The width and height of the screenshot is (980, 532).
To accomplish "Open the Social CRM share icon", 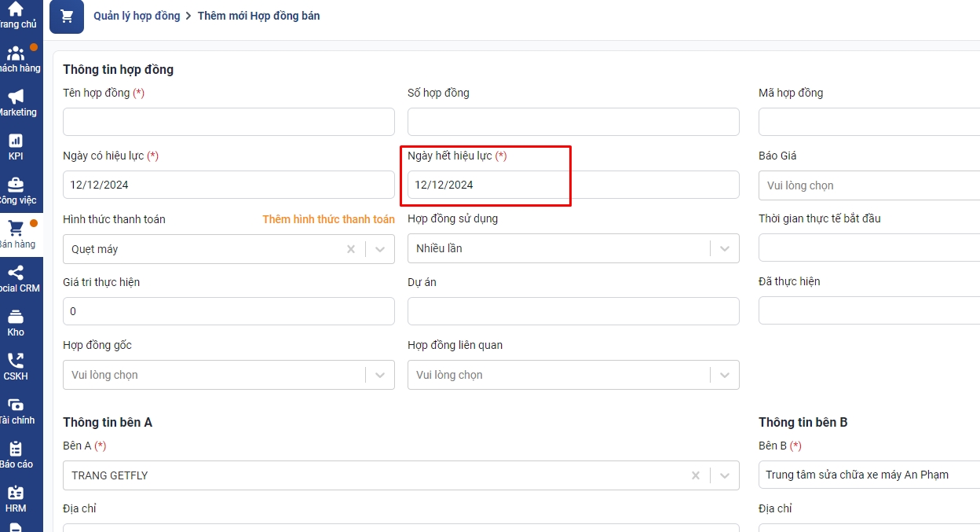I will [16, 273].
